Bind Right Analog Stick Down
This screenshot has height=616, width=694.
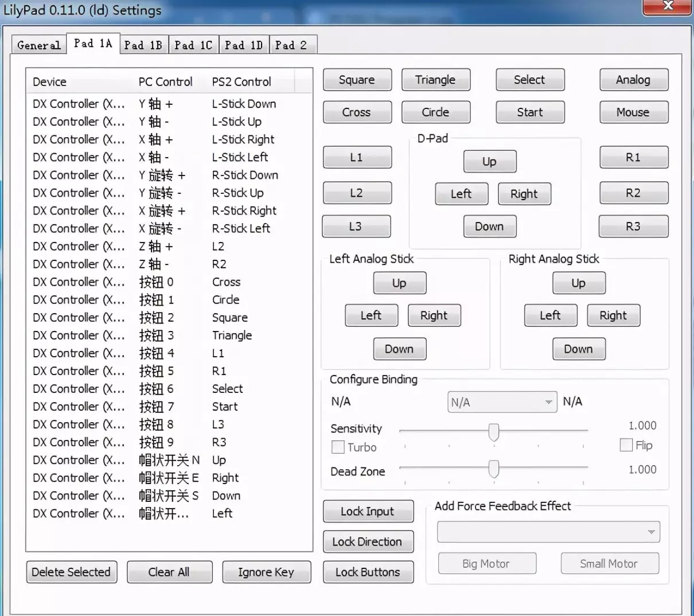579,349
